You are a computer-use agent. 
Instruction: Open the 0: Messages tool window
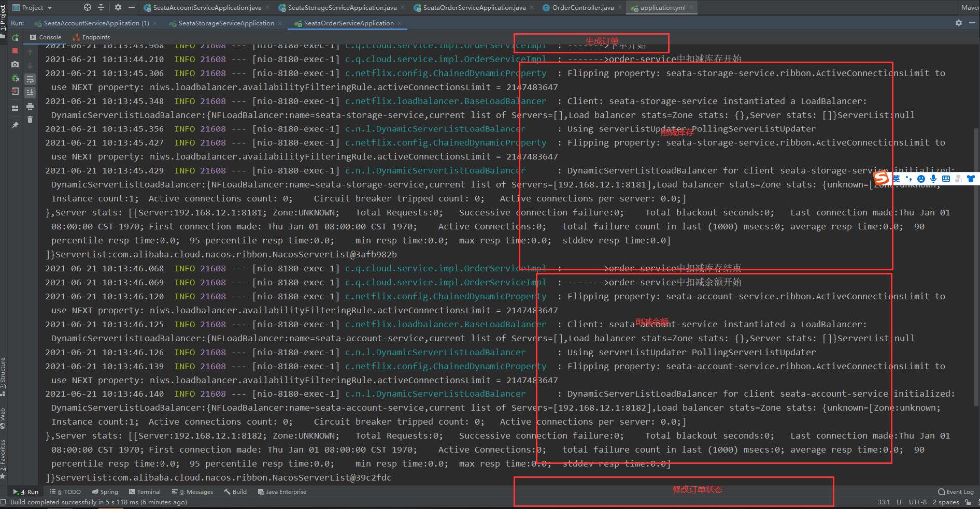click(x=192, y=492)
